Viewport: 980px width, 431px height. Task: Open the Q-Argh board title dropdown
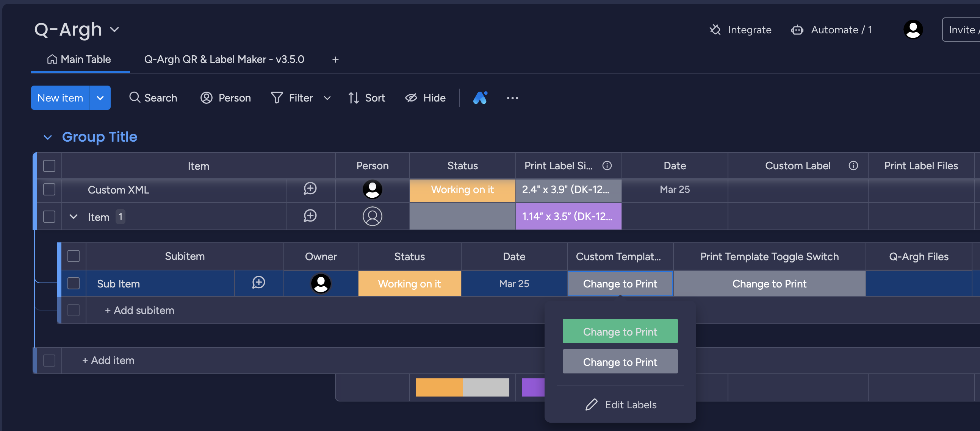[114, 30]
